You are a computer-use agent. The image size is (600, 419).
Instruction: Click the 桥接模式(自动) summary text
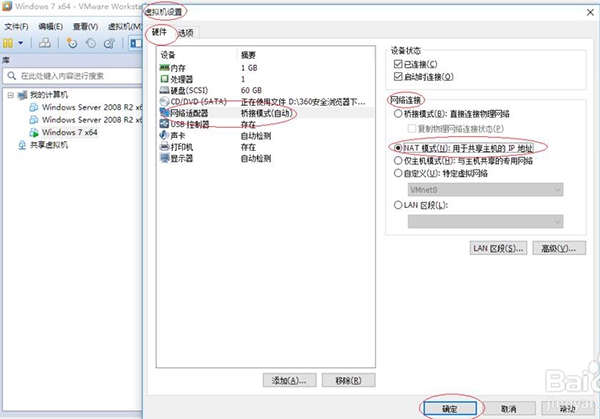[x=266, y=113]
